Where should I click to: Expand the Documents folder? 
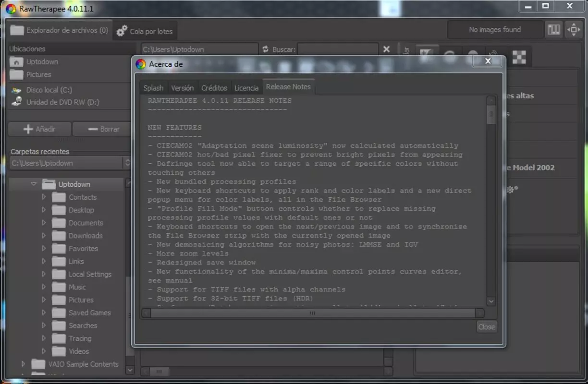point(44,223)
